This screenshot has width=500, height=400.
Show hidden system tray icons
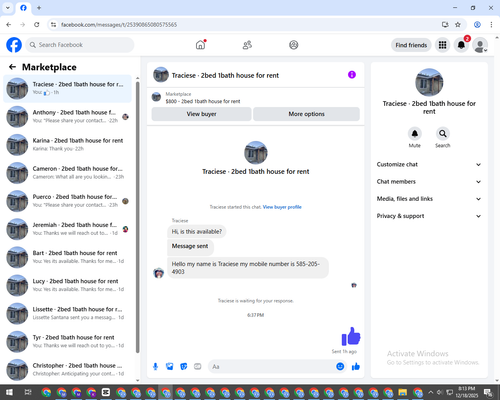point(431,392)
